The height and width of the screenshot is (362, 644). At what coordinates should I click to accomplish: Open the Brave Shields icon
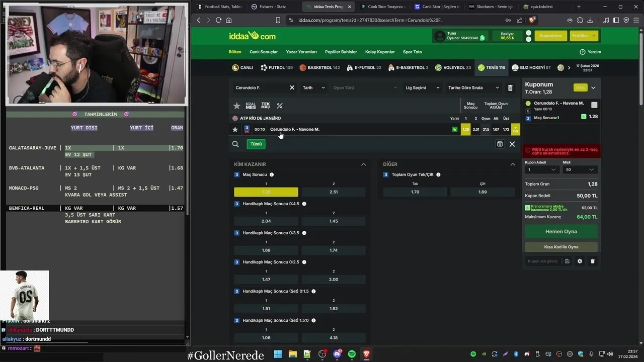532,20
